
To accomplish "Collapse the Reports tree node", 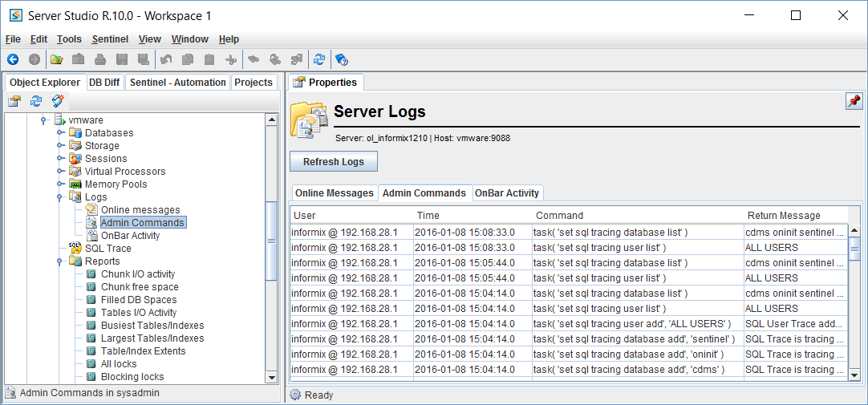I will pyautogui.click(x=59, y=261).
